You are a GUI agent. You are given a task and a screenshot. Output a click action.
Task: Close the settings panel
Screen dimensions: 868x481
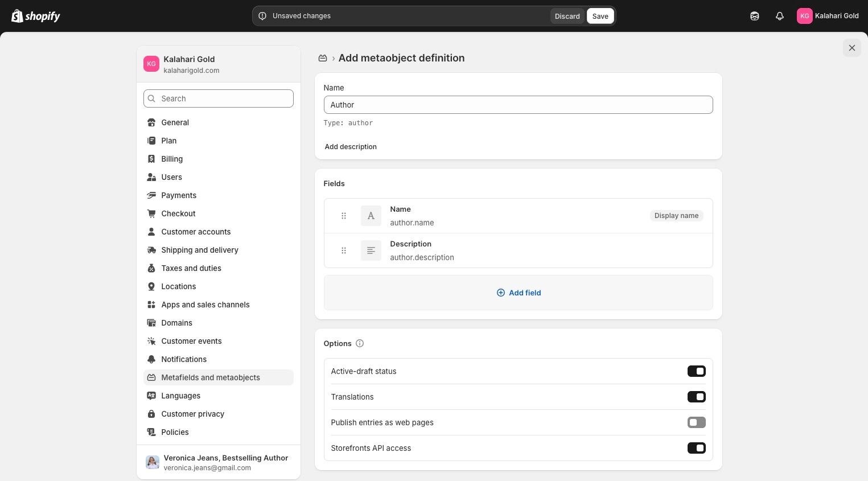(851, 48)
